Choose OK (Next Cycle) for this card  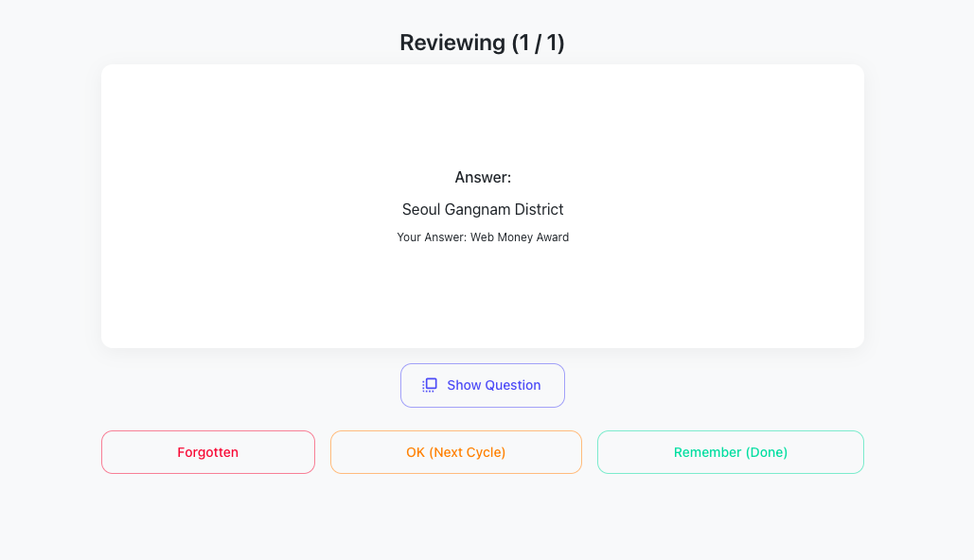[x=455, y=452]
